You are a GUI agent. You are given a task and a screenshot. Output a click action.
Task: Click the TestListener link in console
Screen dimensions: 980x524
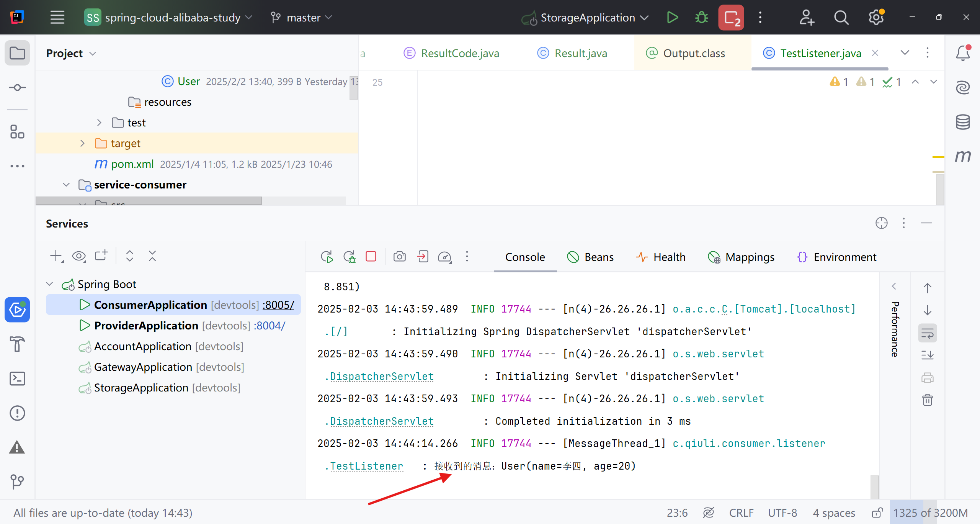(x=366, y=466)
